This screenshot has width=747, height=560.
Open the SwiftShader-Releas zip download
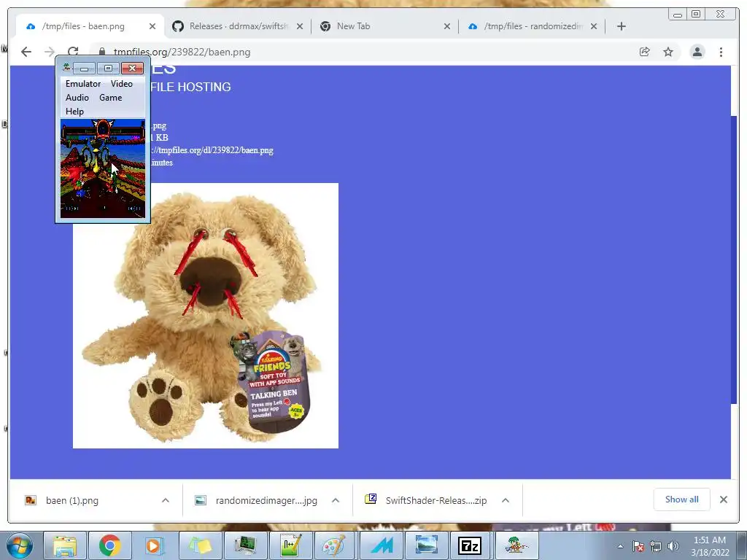(x=427, y=500)
